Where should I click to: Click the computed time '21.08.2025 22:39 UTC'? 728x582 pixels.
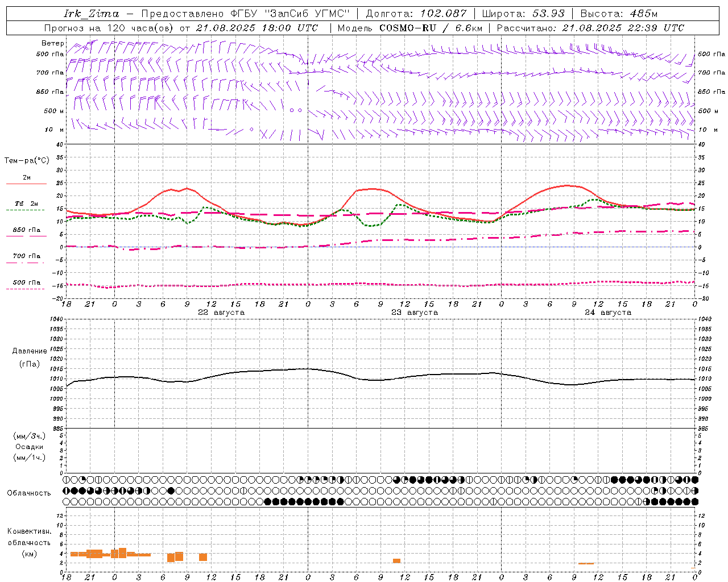[623, 28]
